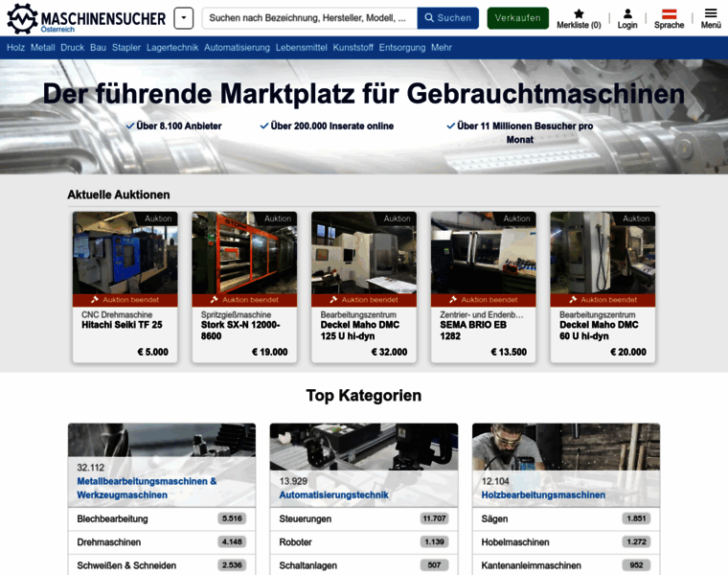Image resolution: width=728 pixels, height=575 pixels.
Task: Click the 11.707 count badge for Steuerungen
Action: click(434, 518)
